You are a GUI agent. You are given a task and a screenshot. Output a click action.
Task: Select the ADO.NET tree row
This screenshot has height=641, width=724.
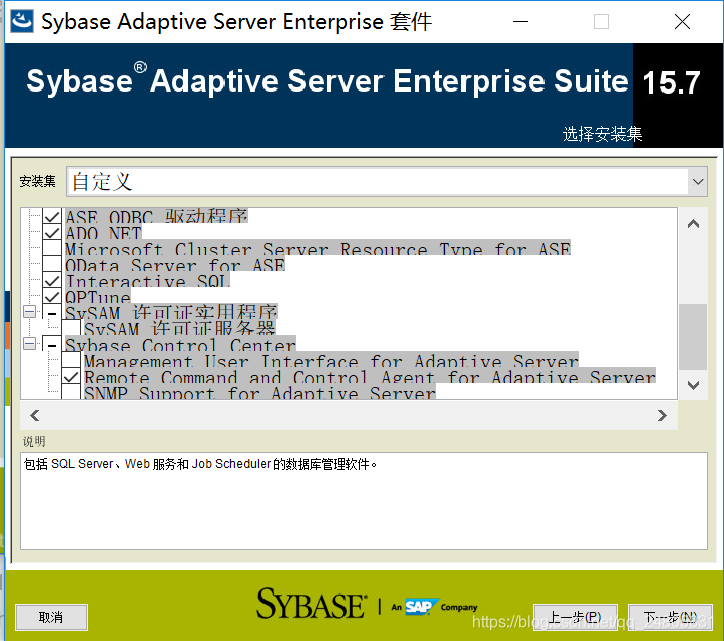[103, 232]
